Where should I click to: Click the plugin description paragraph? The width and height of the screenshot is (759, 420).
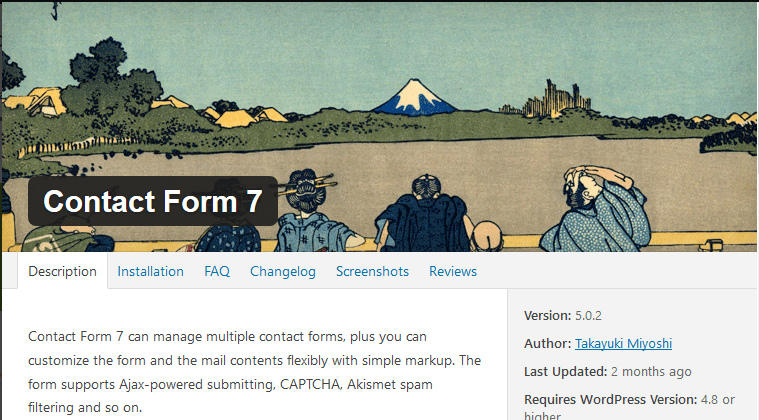click(255, 372)
